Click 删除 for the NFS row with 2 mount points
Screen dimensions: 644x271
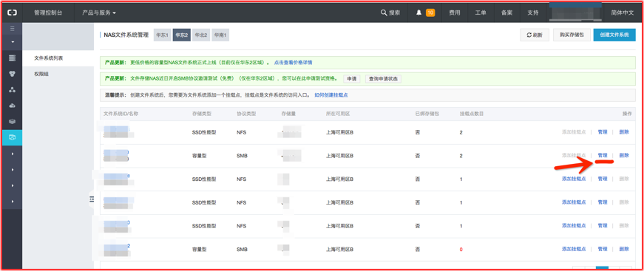click(x=624, y=132)
